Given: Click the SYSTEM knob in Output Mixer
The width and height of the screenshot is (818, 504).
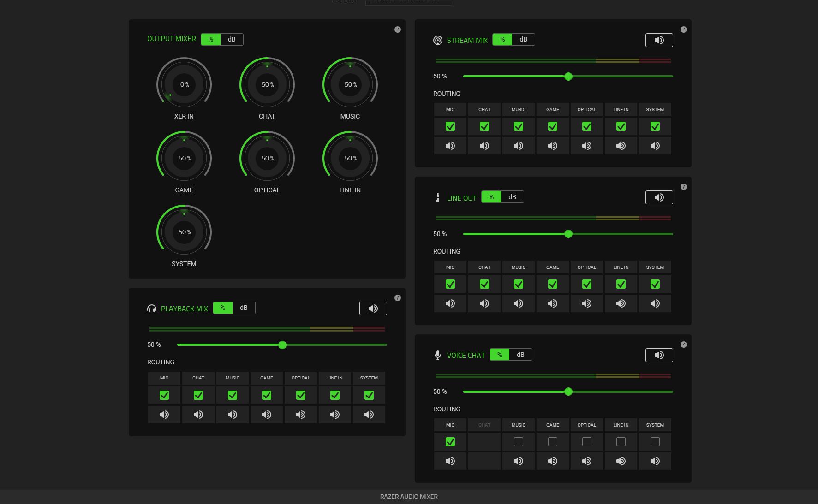Looking at the screenshot, I should [184, 231].
